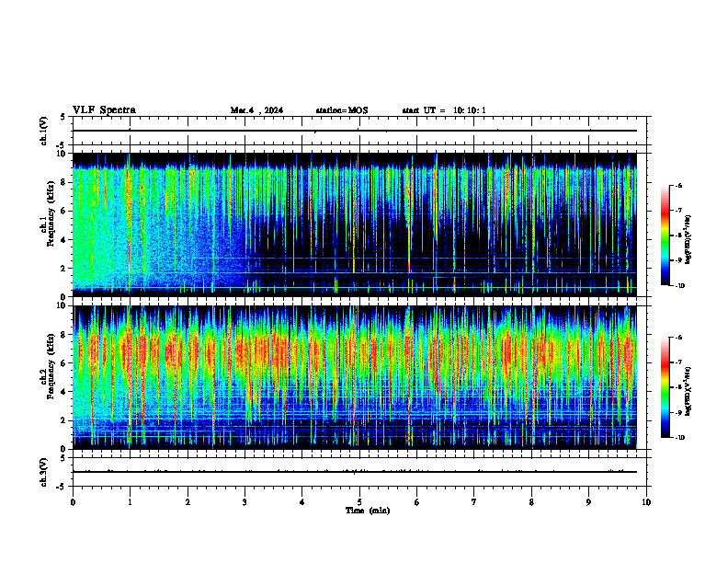Click the "-8" tick on ch.1 colorbar

click(677, 236)
